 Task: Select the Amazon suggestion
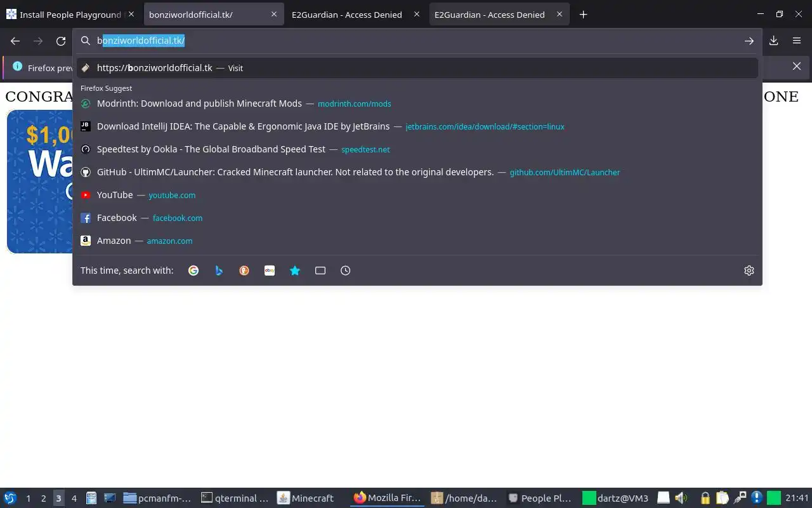point(417,241)
